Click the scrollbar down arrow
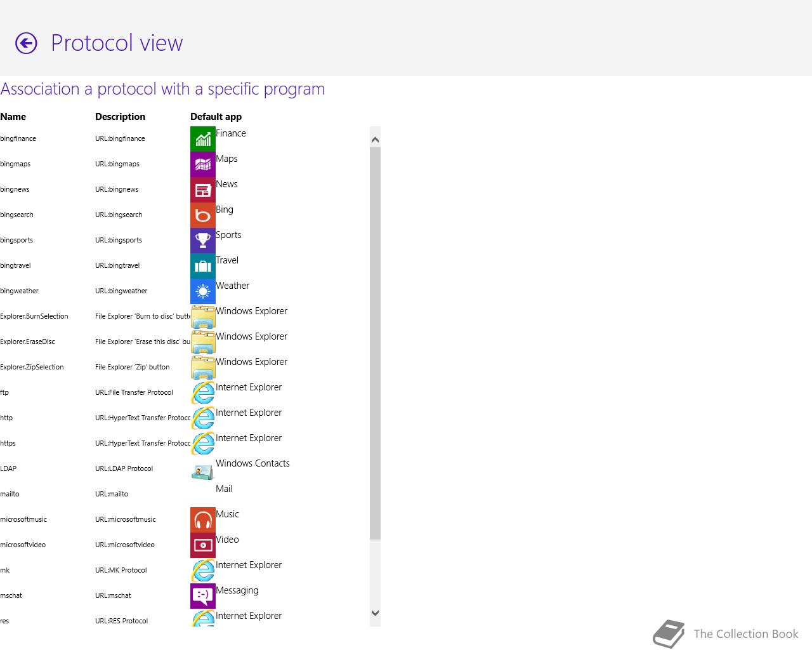 pyautogui.click(x=375, y=613)
